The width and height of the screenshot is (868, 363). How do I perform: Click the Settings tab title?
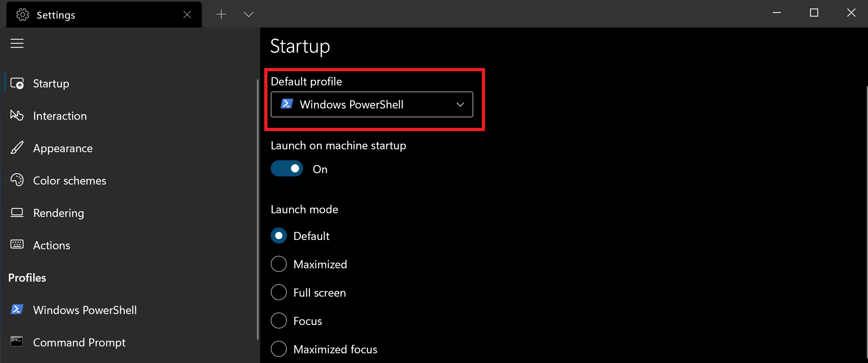[x=56, y=15]
